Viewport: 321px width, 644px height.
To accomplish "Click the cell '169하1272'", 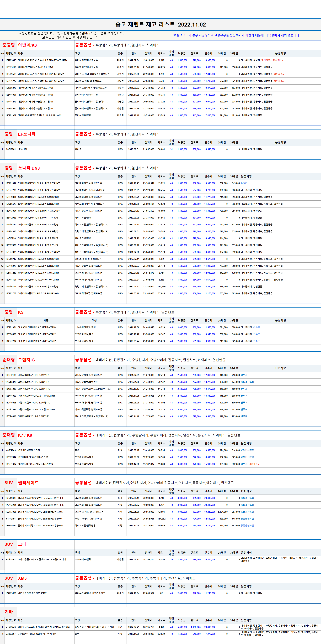I will [x=11, y=81].
